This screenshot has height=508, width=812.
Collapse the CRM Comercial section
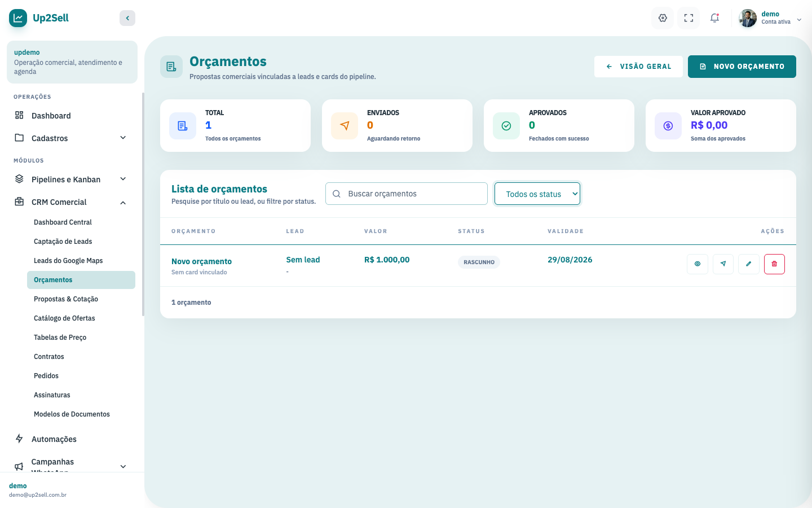pyautogui.click(x=72, y=202)
